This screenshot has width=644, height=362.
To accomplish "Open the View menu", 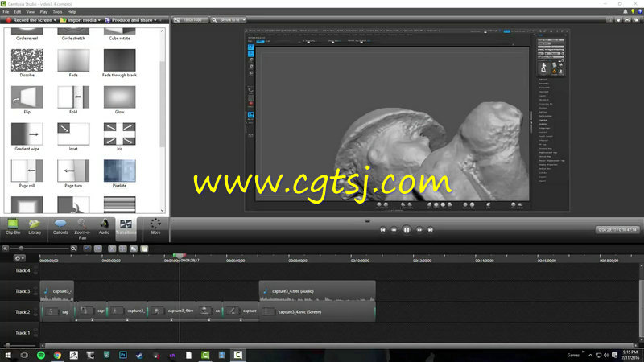I will [x=31, y=12].
